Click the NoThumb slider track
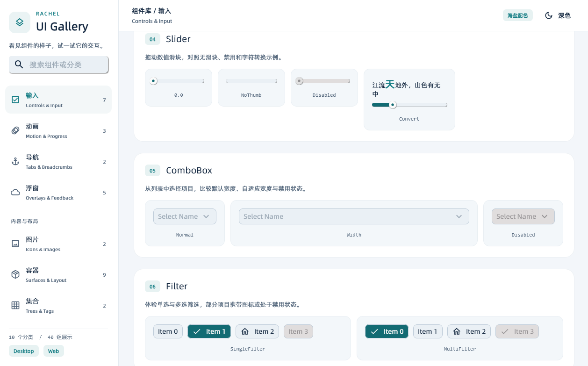The width and height of the screenshot is (588, 366). click(251, 81)
